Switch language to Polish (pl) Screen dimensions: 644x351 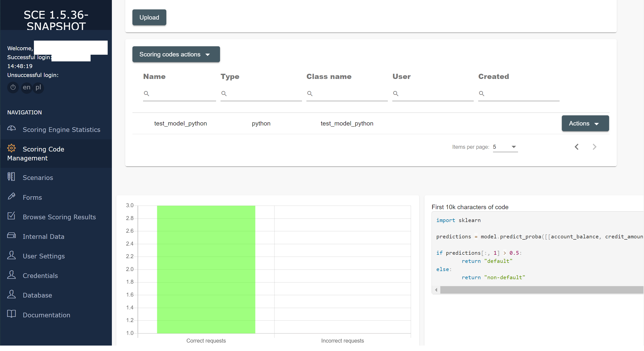[38, 87]
